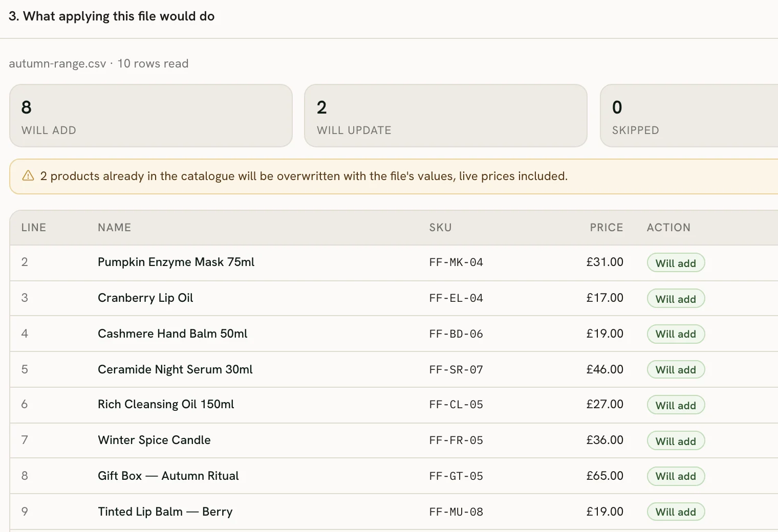Click SKU FF-FR-05

click(456, 440)
